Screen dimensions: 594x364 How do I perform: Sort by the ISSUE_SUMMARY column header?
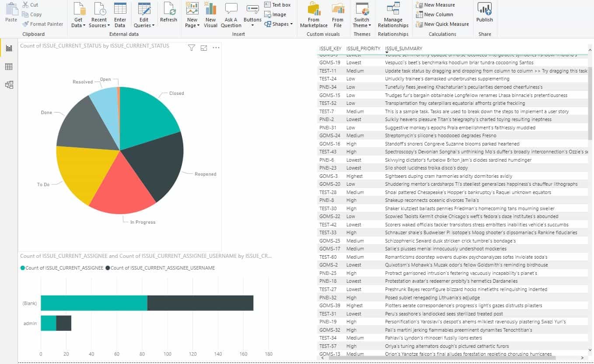point(404,49)
